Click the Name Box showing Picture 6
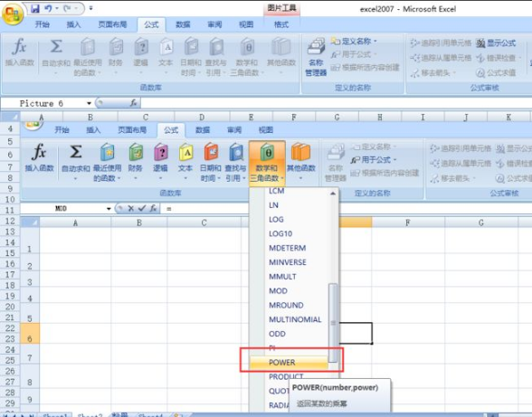 [42, 103]
